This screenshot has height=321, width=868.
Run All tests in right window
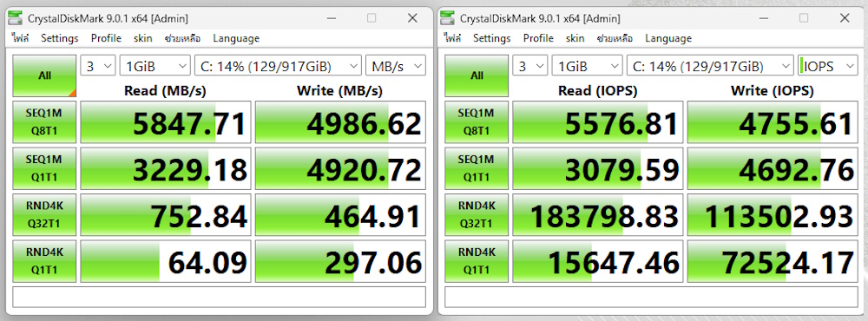(477, 75)
